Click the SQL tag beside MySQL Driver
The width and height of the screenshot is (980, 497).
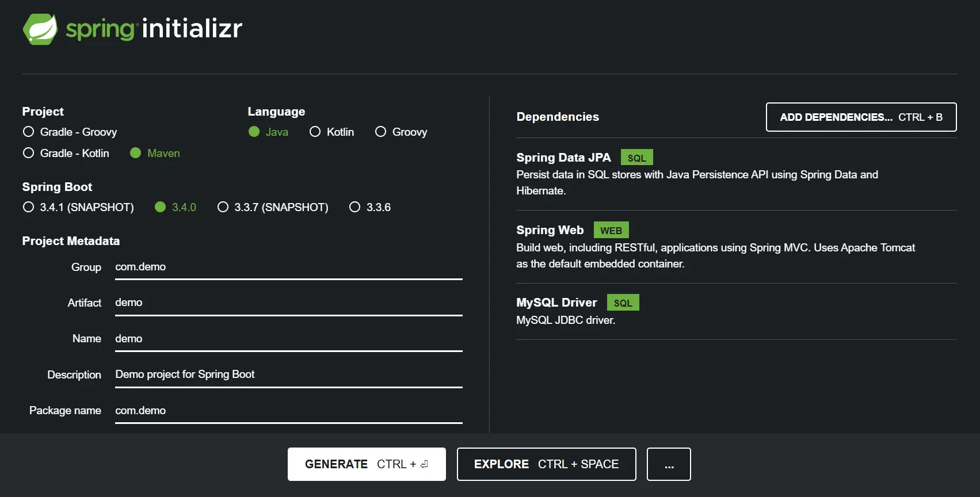click(x=623, y=303)
